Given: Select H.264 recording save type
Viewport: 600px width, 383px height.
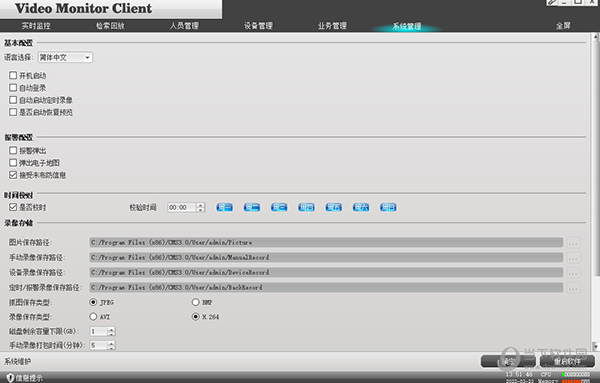Looking at the screenshot, I should click(x=196, y=317).
